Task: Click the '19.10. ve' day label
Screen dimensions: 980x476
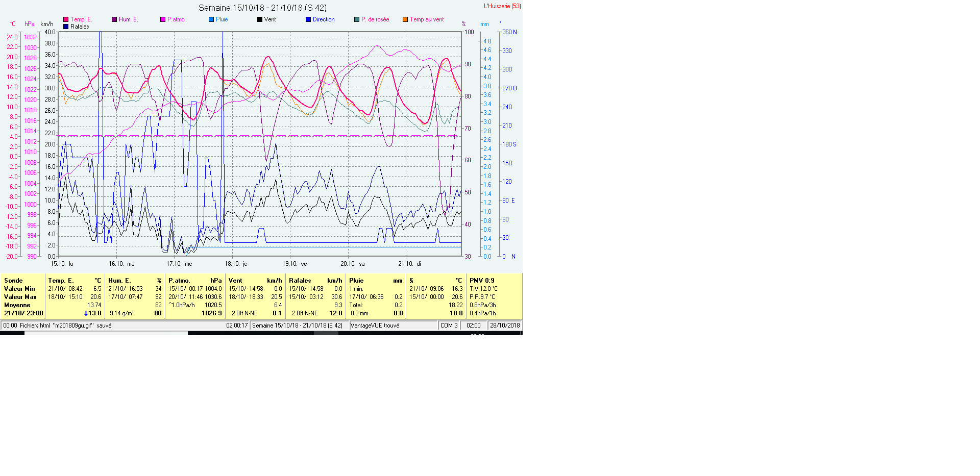Action: click(x=295, y=264)
